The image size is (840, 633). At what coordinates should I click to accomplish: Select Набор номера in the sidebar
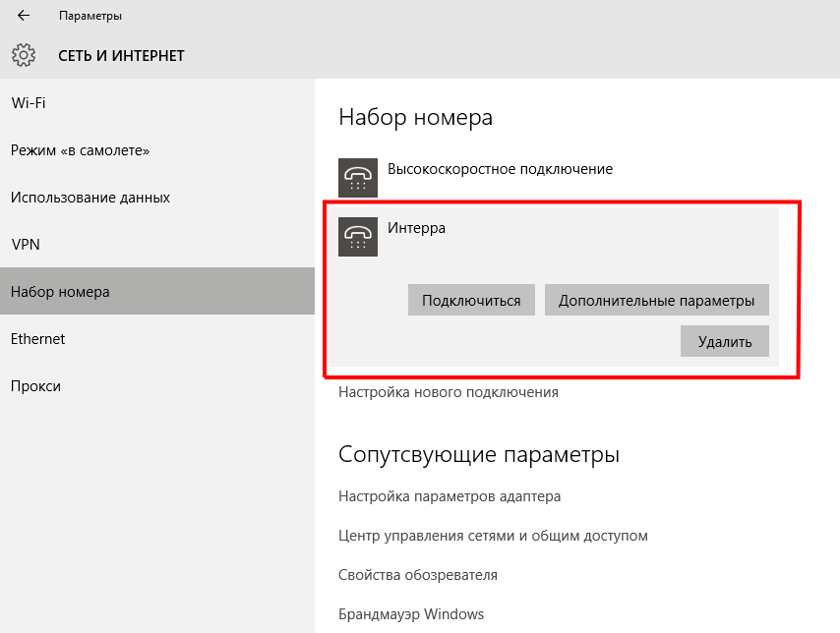point(60,292)
